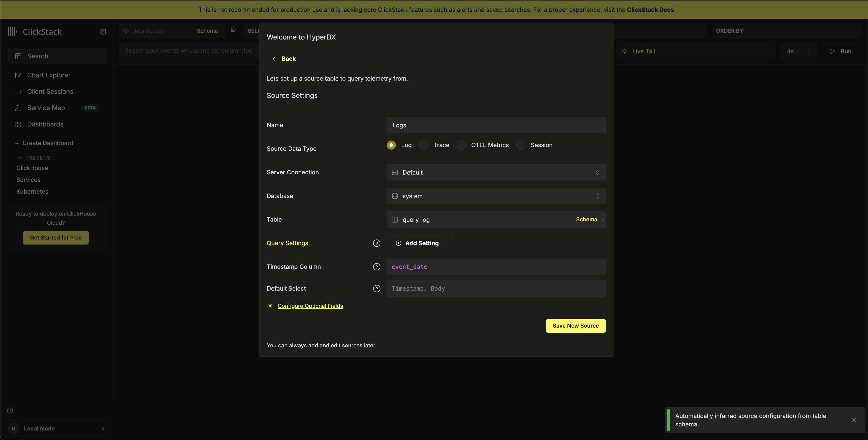Open Chart Explorer in the sidebar
This screenshot has height=440, width=868.
click(49, 75)
